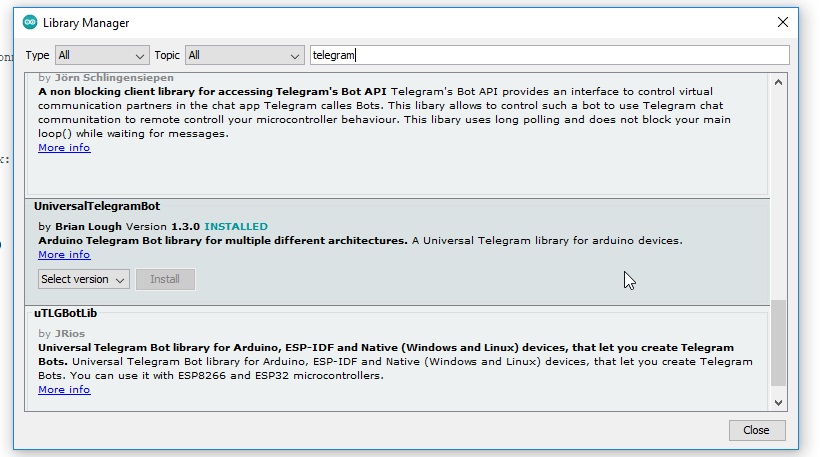The image size is (839, 457).
Task: Click the Close button at bottom right
Action: click(757, 430)
